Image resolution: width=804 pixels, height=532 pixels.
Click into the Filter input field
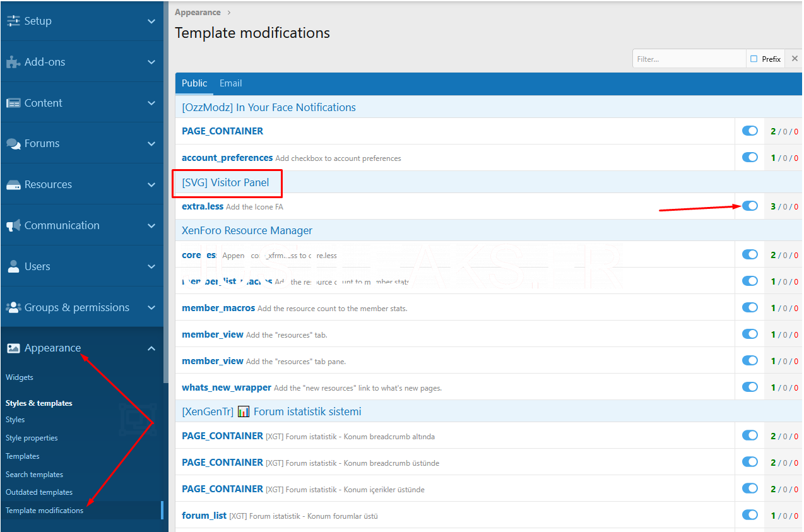(x=689, y=59)
